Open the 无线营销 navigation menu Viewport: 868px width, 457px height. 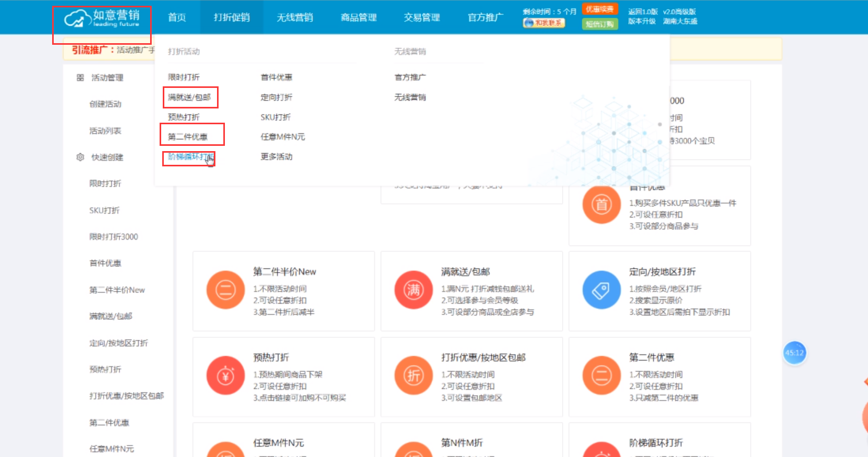tap(295, 17)
